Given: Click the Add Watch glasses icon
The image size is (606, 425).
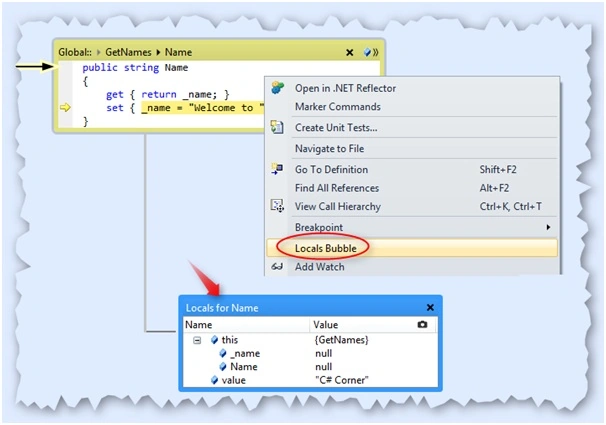Looking at the screenshot, I should 277,267.
